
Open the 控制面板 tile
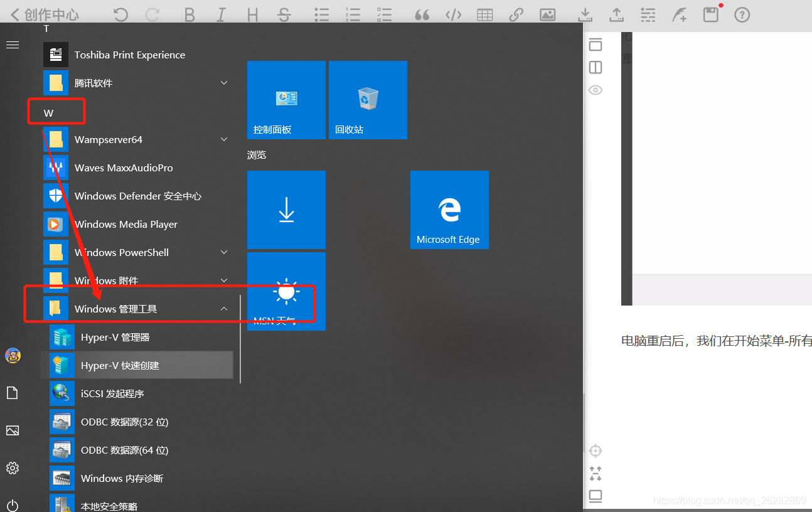286,100
